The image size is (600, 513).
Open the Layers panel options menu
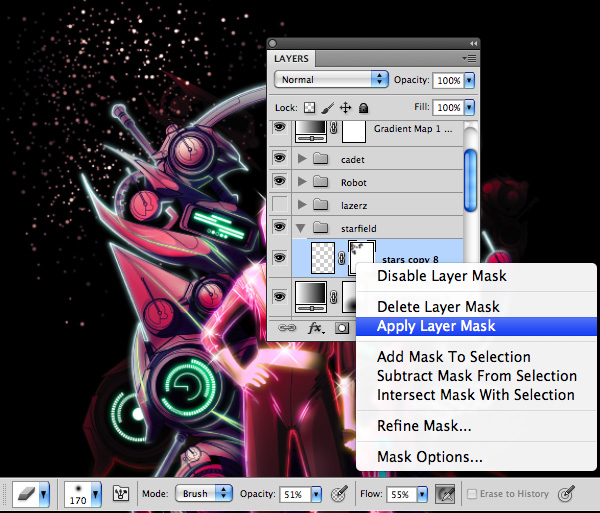pyautogui.click(x=470, y=59)
